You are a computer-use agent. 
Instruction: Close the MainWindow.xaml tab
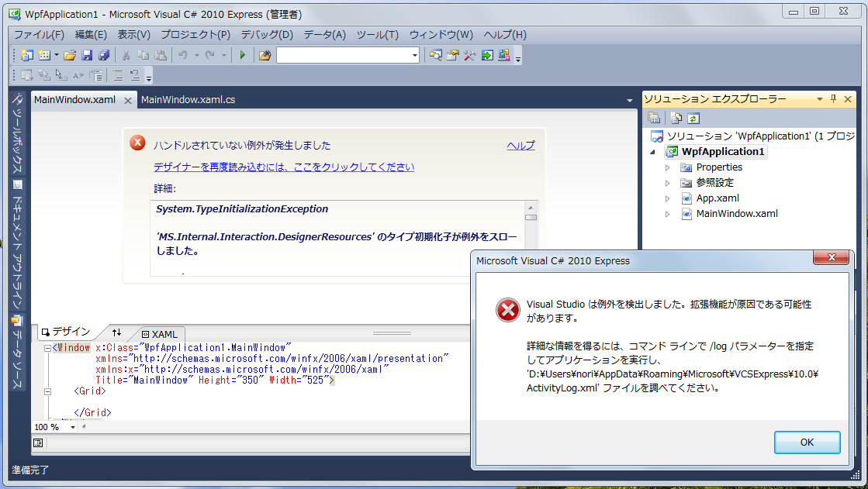point(128,100)
